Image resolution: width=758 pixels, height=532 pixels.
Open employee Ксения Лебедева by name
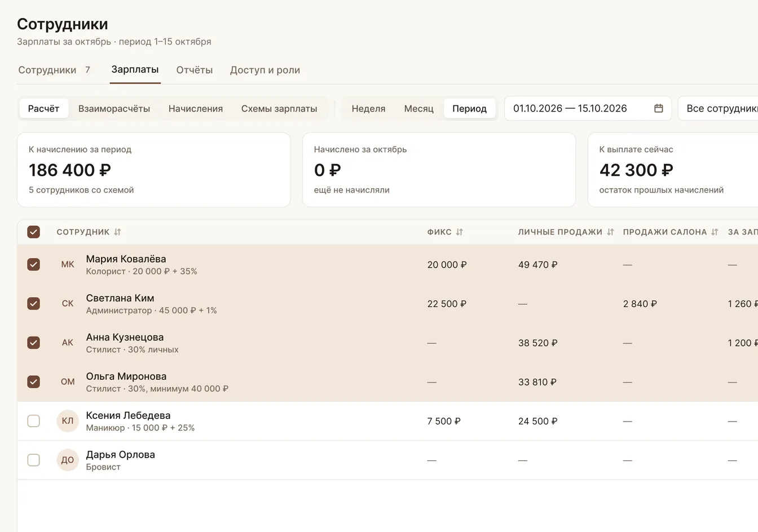(129, 415)
